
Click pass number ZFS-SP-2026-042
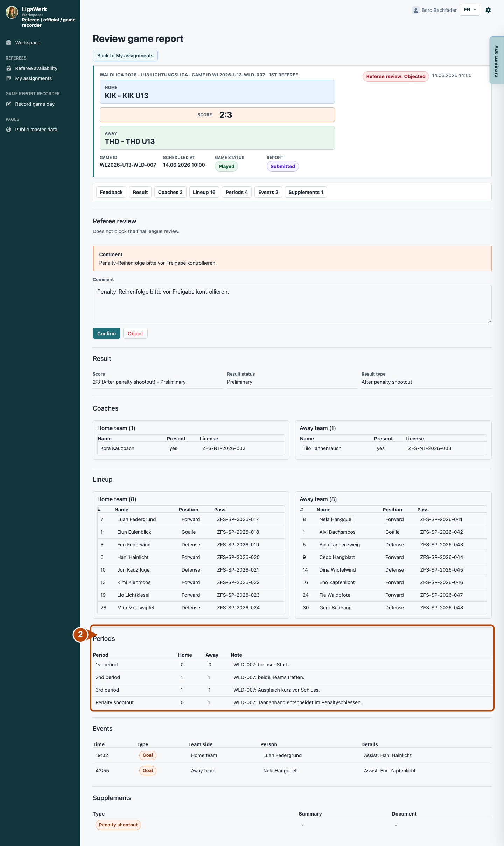441,532
